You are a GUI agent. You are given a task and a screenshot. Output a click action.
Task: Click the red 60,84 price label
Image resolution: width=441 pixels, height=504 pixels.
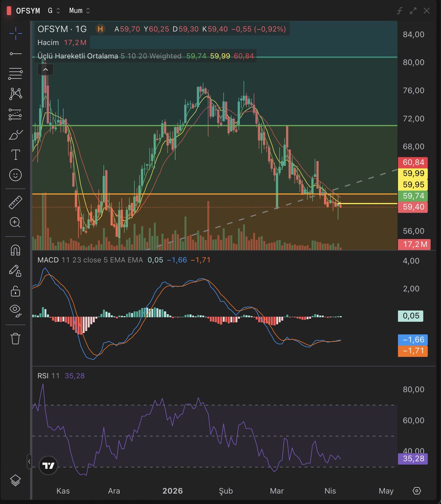click(413, 162)
